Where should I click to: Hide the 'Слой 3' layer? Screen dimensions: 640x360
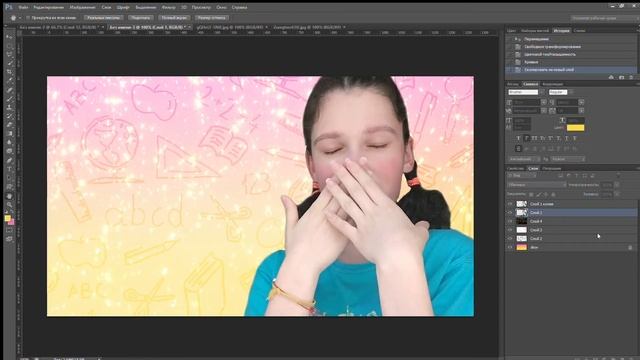pos(510,230)
